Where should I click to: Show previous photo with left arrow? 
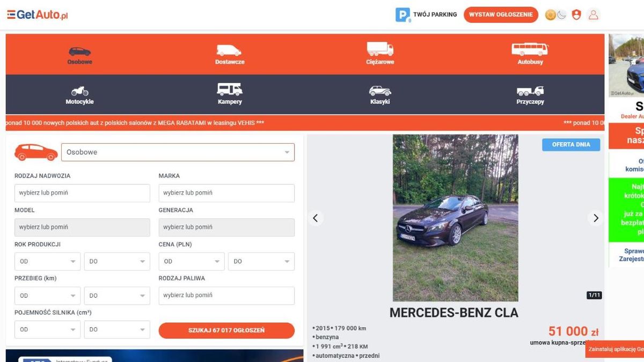(316, 218)
